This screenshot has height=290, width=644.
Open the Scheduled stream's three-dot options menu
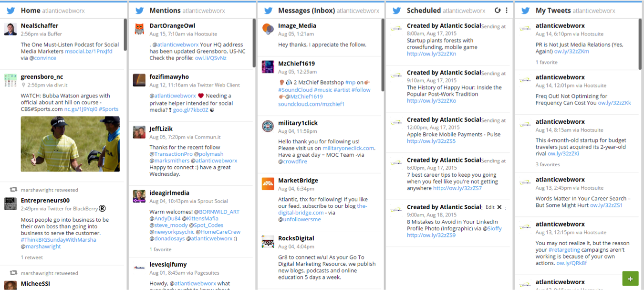pyautogui.click(x=507, y=11)
